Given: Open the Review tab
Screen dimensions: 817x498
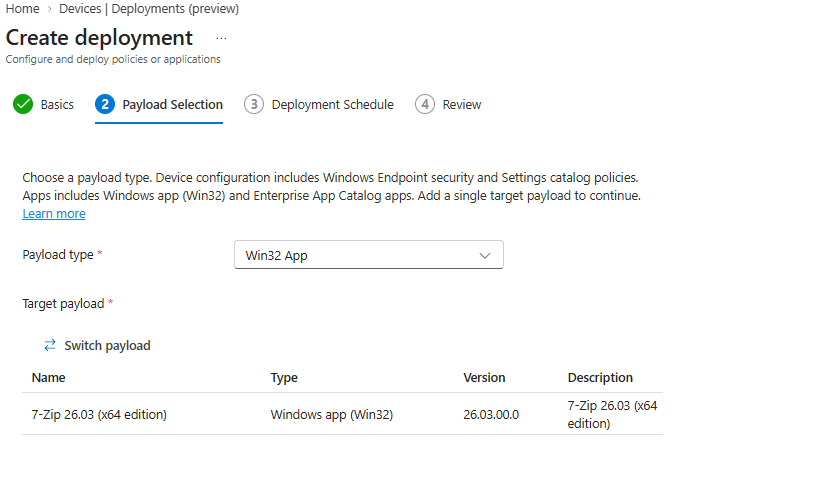Looking at the screenshot, I should coord(462,105).
